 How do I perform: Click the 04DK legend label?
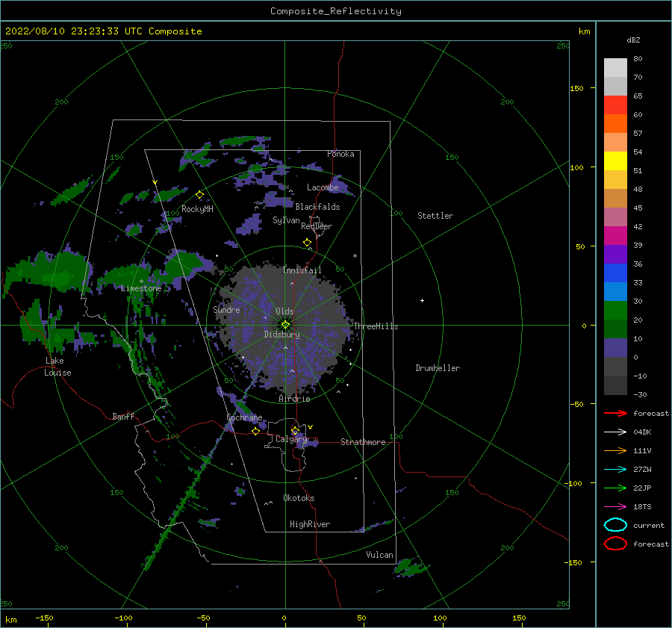pos(642,432)
